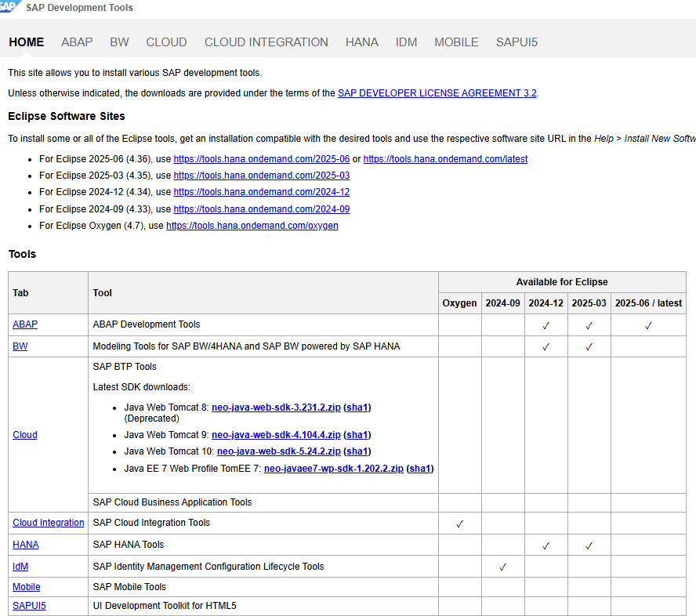Switch to the ABAP navigation tab
Viewport: 696px width, 616px height.
click(x=77, y=42)
